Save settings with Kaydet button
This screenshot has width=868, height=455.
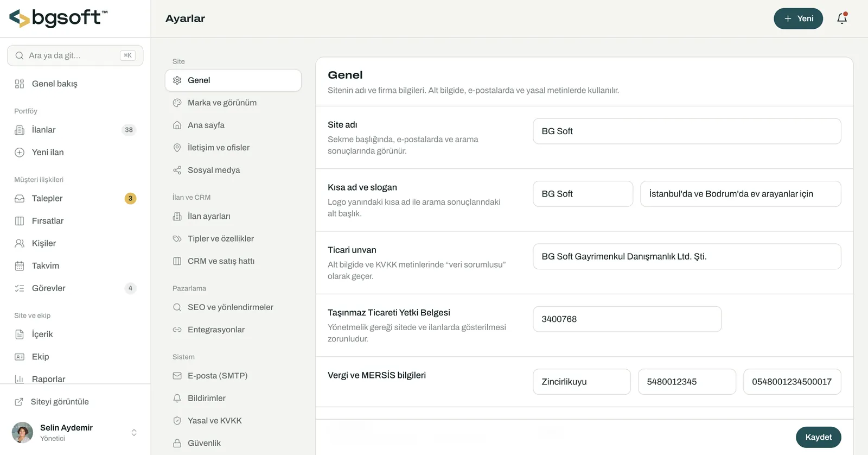818,437
